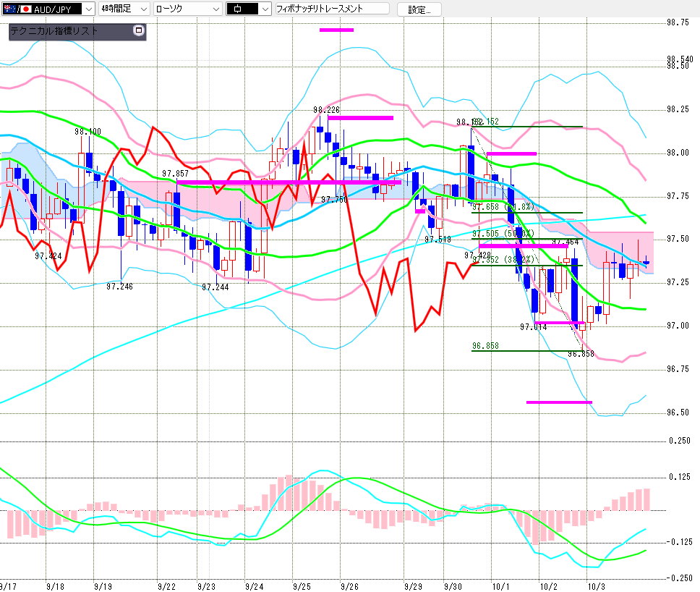The height and width of the screenshot is (592, 700).
Task: Click the 97.014 price label
Action: (534, 327)
